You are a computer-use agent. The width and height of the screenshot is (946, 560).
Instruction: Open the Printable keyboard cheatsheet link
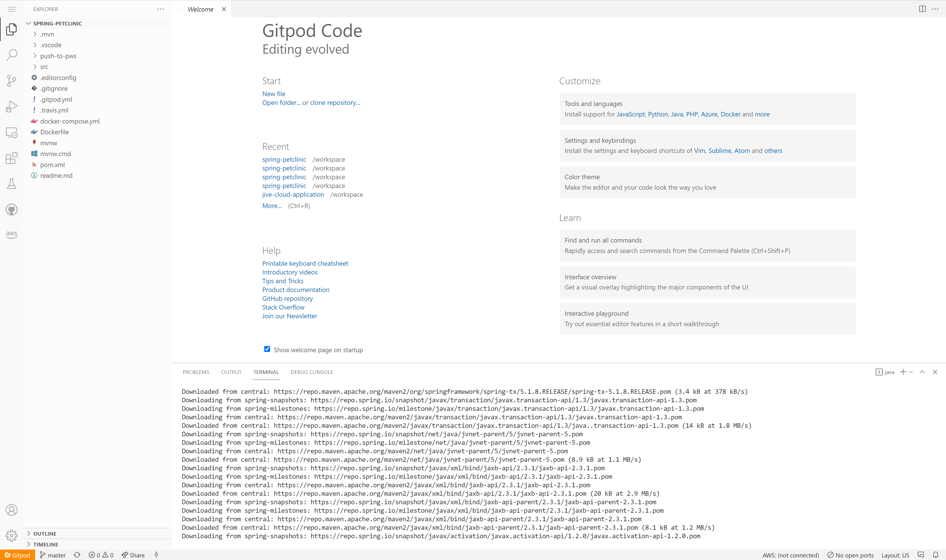click(305, 263)
